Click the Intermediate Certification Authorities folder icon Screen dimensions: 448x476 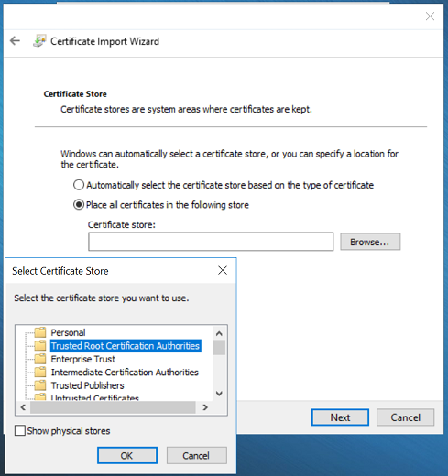[40, 372]
